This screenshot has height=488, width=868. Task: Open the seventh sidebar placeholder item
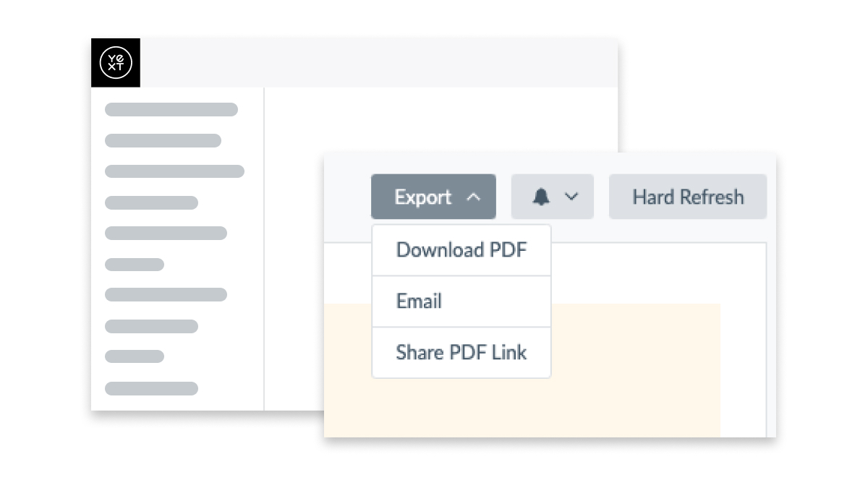[x=166, y=295]
